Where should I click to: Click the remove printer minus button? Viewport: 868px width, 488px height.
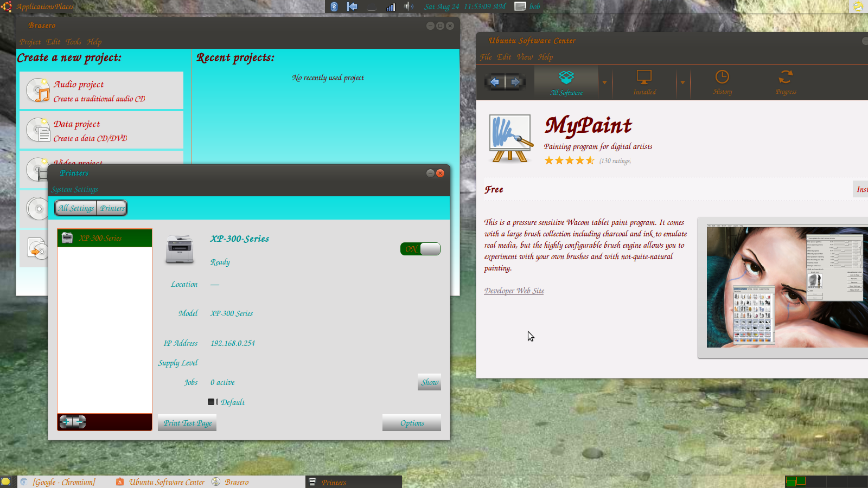tap(79, 422)
